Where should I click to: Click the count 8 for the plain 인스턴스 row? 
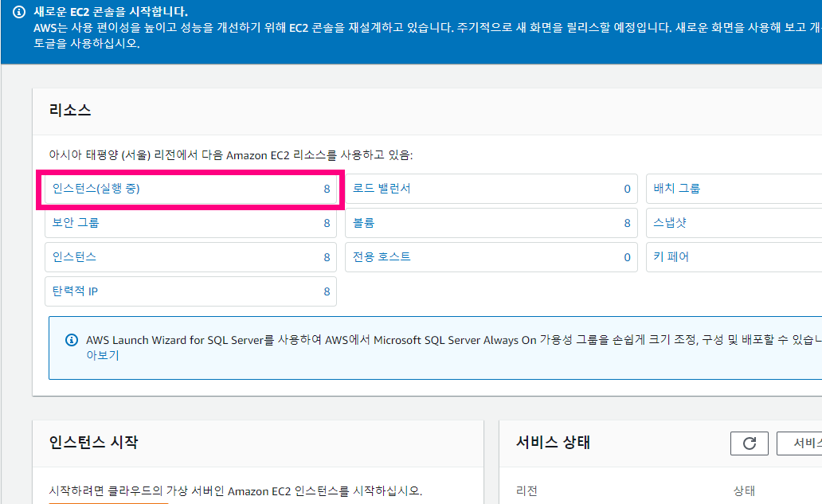point(327,257)
